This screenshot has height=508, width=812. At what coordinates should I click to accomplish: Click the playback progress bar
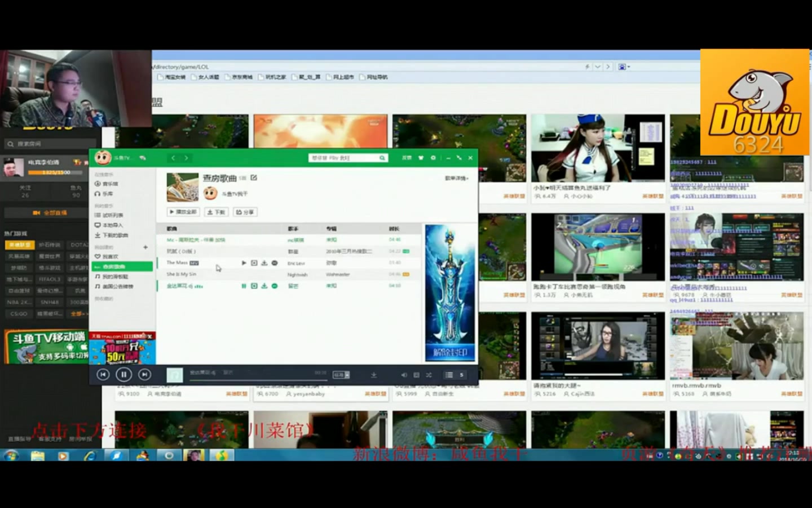(x=258, y=380)
